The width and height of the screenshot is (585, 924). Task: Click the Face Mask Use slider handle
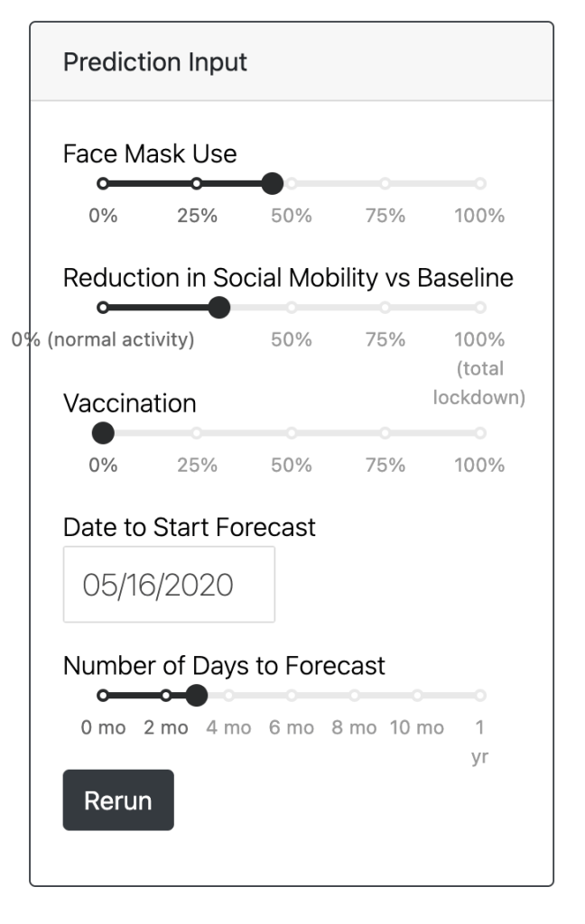272,184
